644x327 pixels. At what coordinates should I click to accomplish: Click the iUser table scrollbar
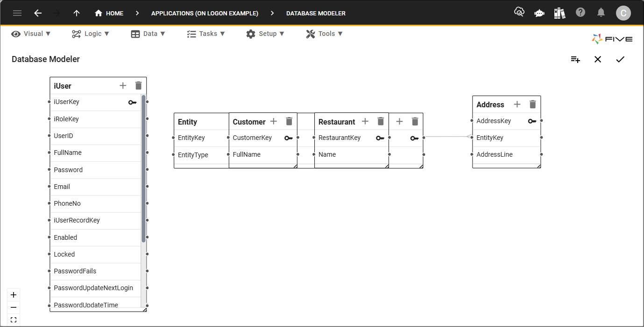(x=143, y=169)
